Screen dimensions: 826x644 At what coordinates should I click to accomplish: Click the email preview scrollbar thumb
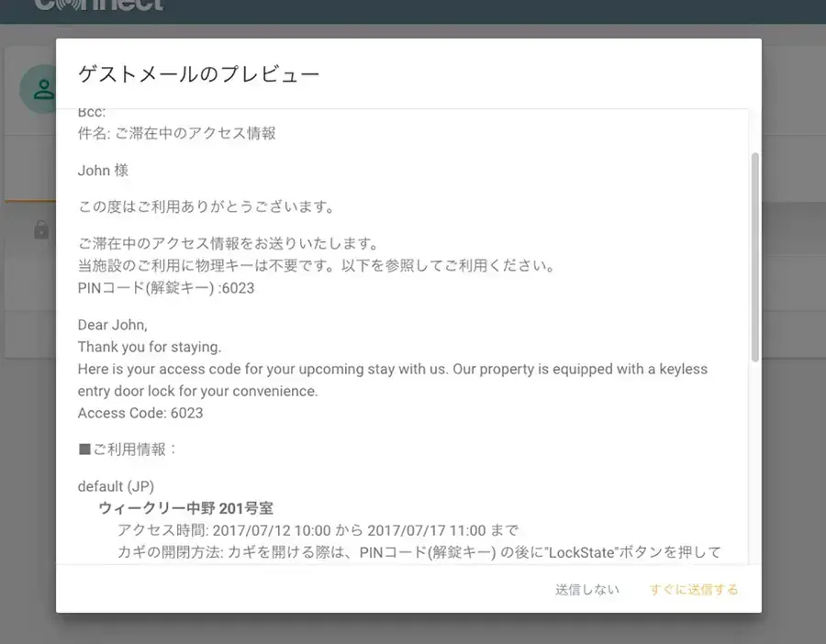(x=755, y=257)
